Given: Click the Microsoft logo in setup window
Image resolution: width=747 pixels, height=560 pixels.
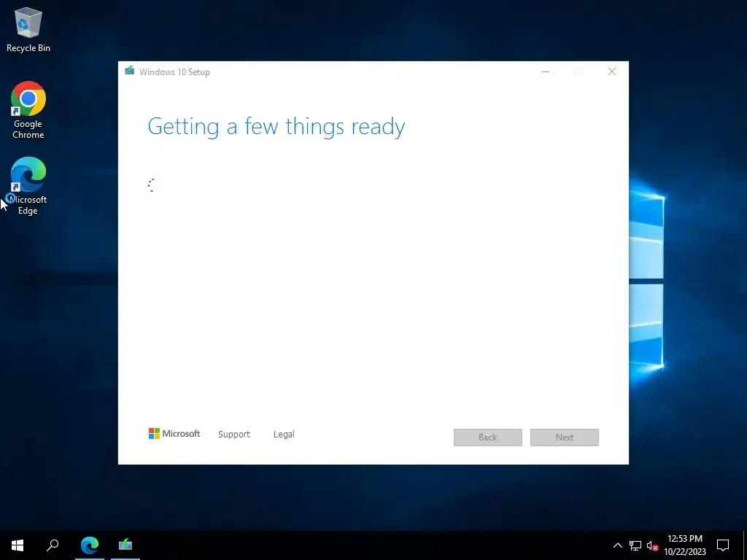Looking at the screenshot, I should pos(174,433).
